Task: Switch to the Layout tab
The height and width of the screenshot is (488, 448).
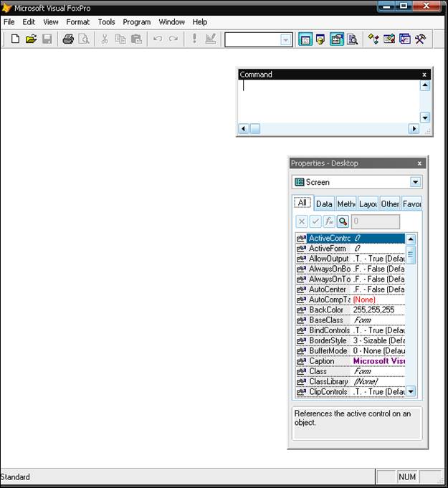Action: [x=368, y=204]
